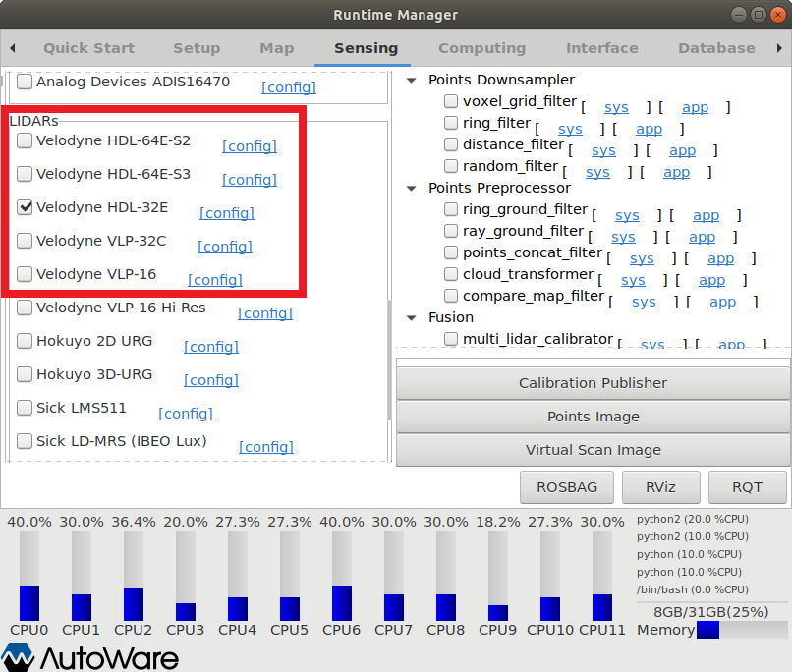Open the Map tab
Image resolution: width=792 pixels, height=672 pixels.
[277, 48]
